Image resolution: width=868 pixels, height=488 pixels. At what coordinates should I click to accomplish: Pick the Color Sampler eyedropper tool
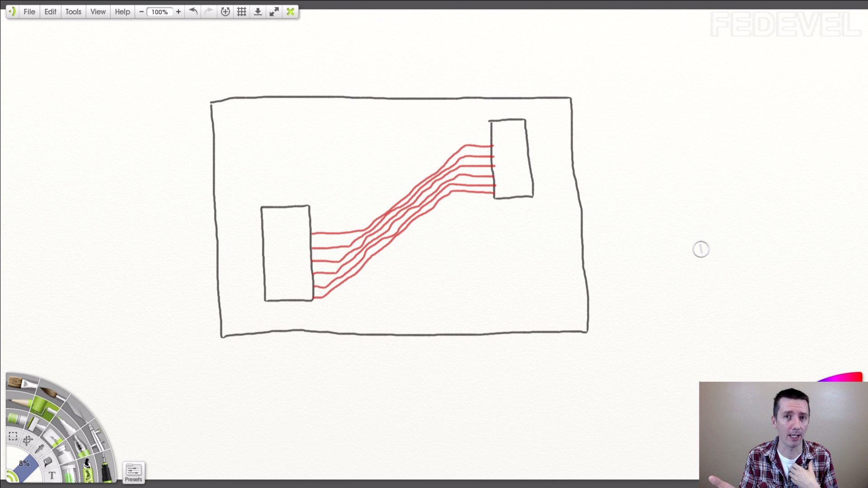click(x=39, y=449)
